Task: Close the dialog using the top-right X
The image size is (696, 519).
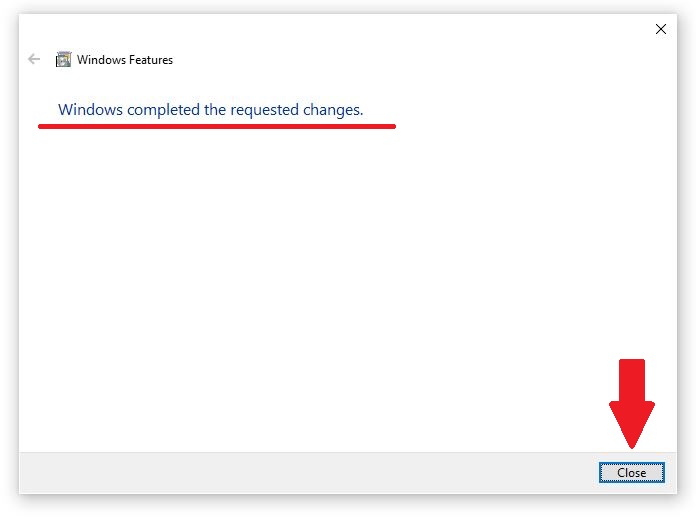Action: click(660, 29)
